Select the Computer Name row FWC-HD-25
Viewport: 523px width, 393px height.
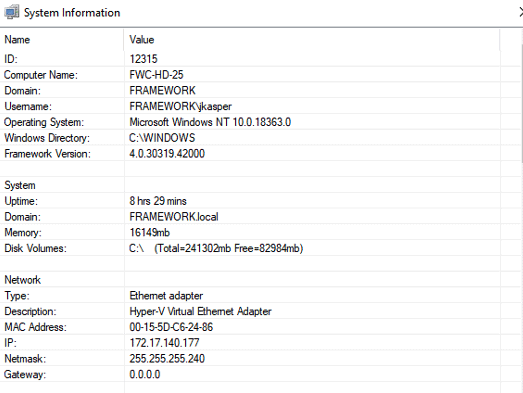coord(250,75)
